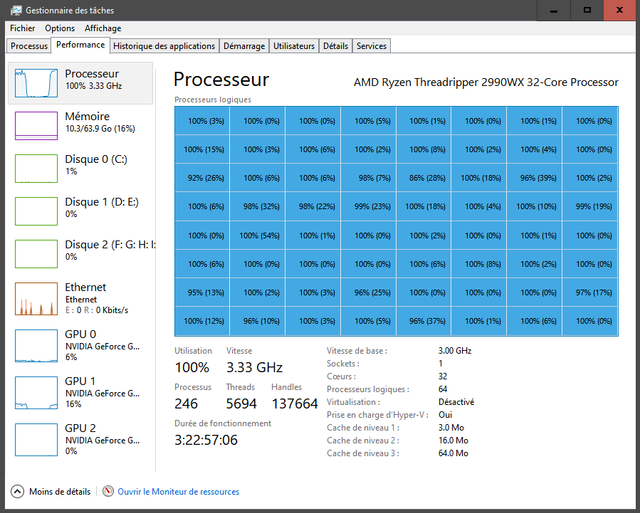Screen dimensions: 640x513
Task: Click the Resource Monitor gauge icon
Action: pyautogui.click(x=108, y=491)
